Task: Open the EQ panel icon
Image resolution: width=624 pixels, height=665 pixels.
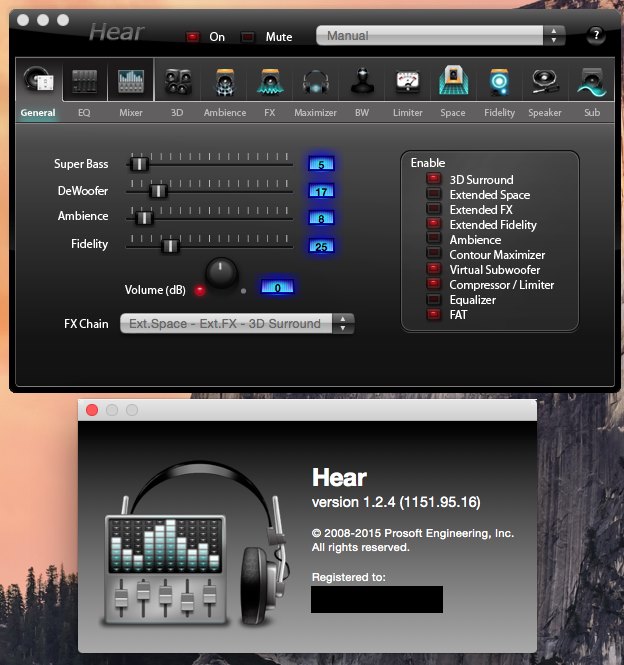Action: click(x=84, y=81)
